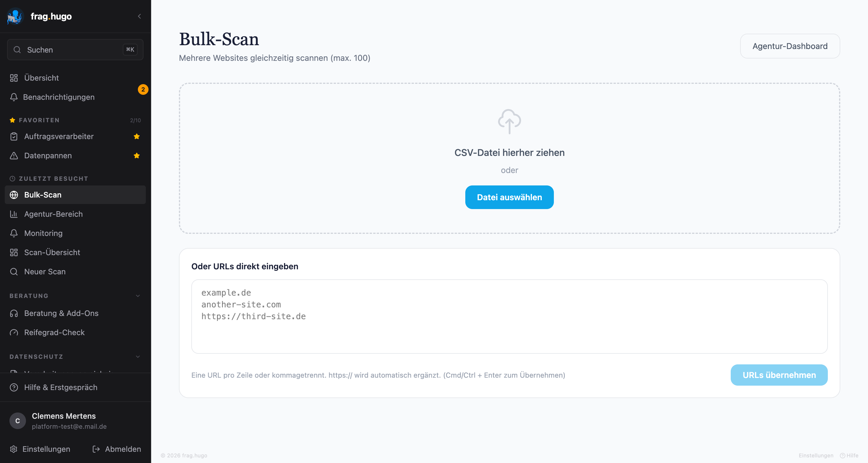This screenshot has height=463, width=868.
Task: Click the frag.hugo octopus logo
Action: tap(15, 16)
